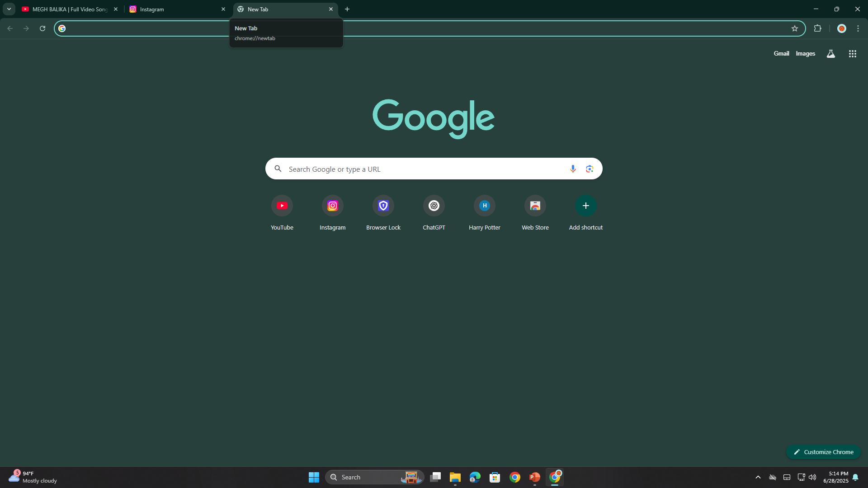Open PowerPoint from taskbar
This screenshot has height=488, width=868.
tap(535, 477)
